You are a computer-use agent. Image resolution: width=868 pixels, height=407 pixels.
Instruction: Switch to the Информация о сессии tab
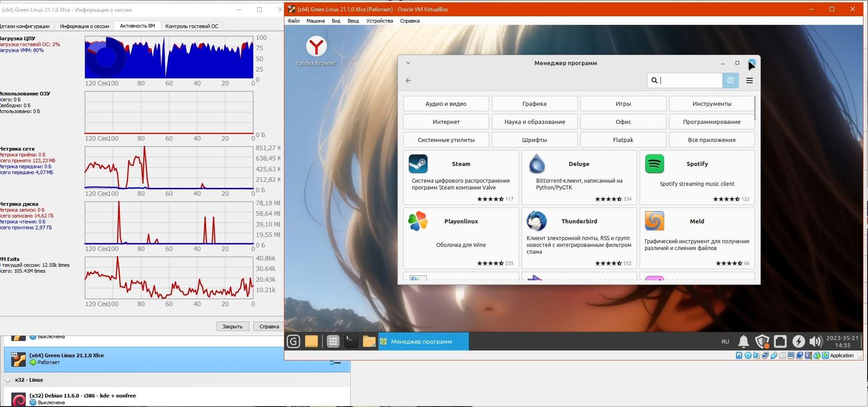tap(85, 26)
